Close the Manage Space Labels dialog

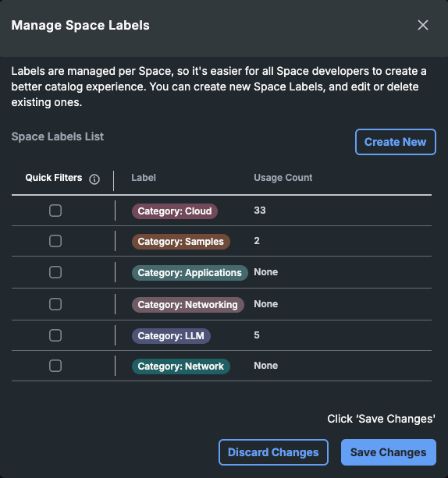coord(423,25)
